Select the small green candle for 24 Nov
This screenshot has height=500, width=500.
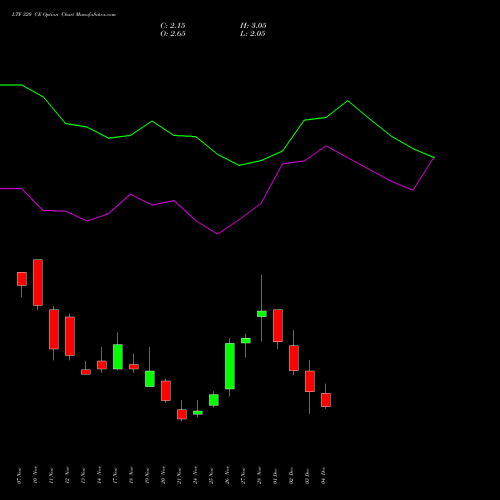(198, 413)
